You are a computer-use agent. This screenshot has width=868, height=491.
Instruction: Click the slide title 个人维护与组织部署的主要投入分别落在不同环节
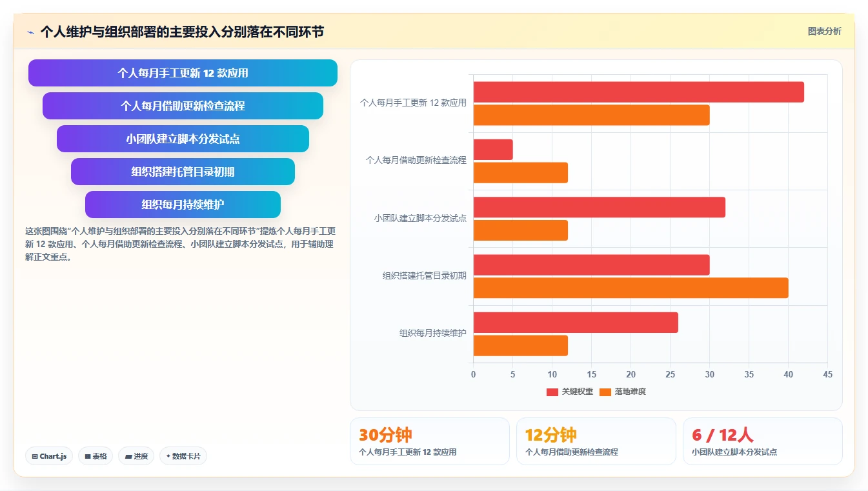pos(182,32)
